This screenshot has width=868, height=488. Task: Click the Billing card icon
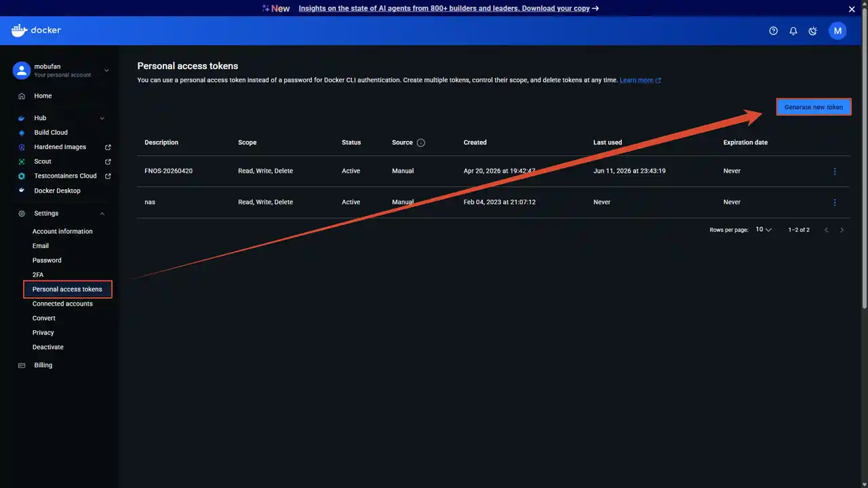click(x=22, y=365)
